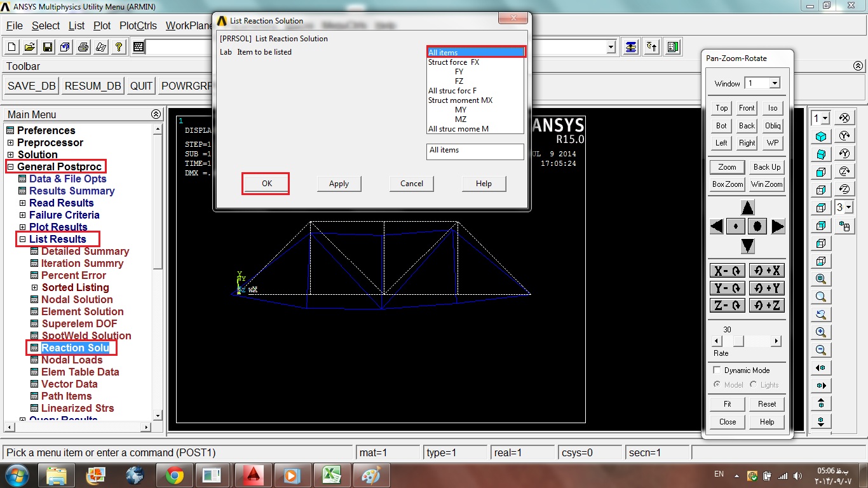Click the +X rotate button
868x488 pixels.
(x=767, y=271)
